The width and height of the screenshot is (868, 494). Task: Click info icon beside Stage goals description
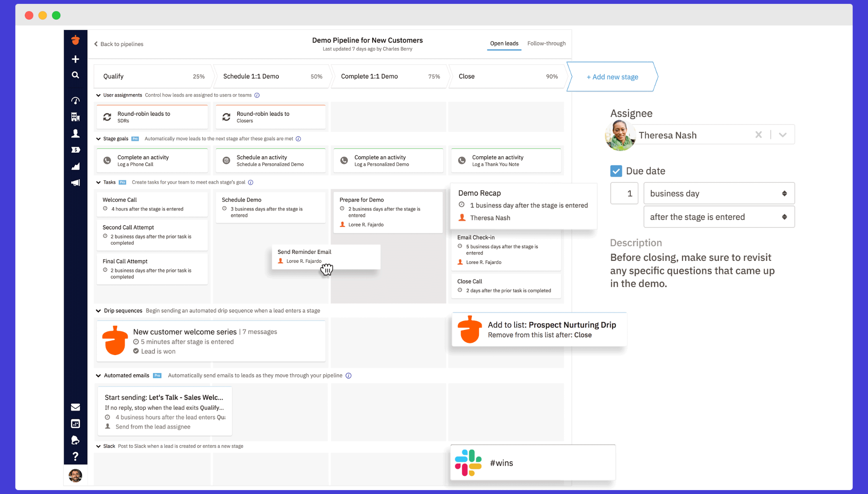[298, 139]
